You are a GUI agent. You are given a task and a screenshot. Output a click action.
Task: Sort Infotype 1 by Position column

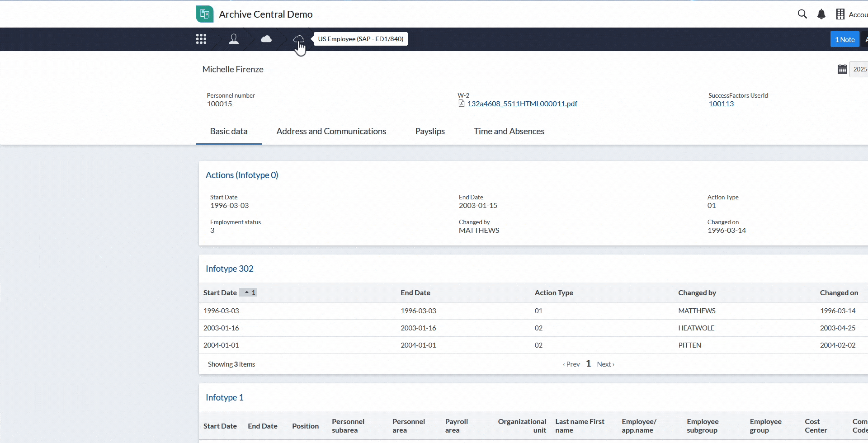[x=305, y=426]
